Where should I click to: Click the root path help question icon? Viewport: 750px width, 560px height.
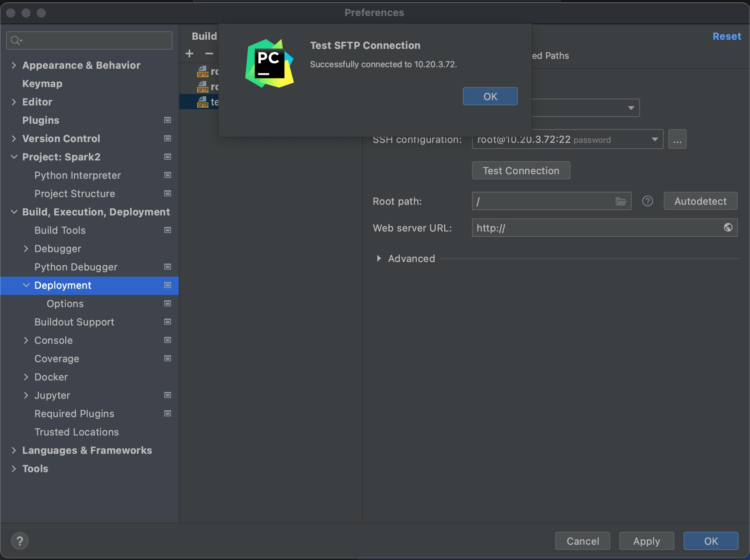pos(647,201)
